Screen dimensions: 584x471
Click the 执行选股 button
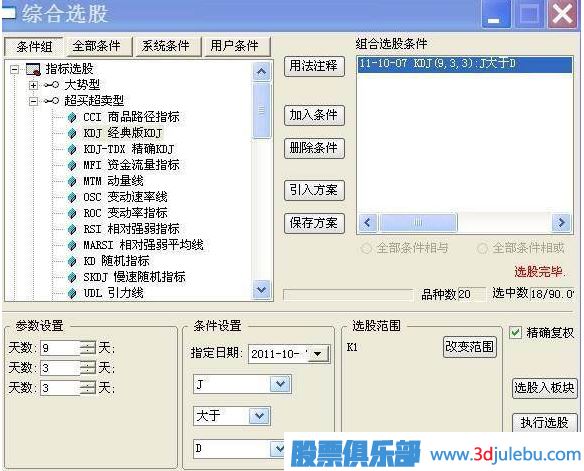click(544, 423)
